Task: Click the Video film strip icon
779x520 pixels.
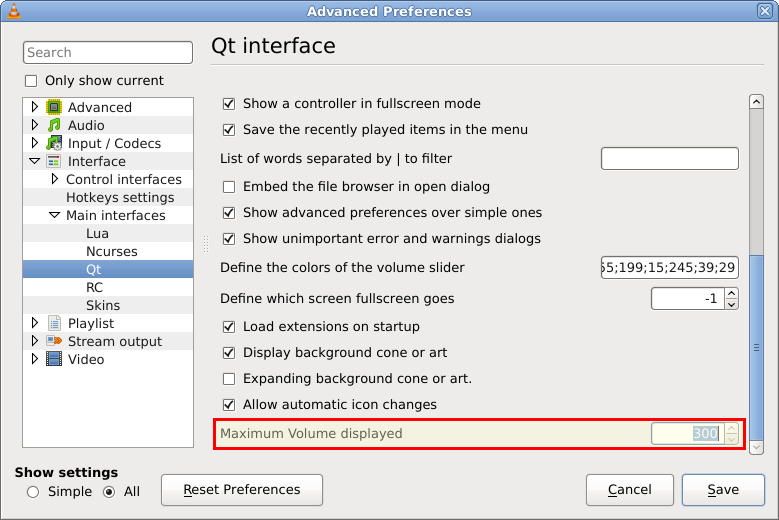Action: pyautogui.click(x=54, y=359)
